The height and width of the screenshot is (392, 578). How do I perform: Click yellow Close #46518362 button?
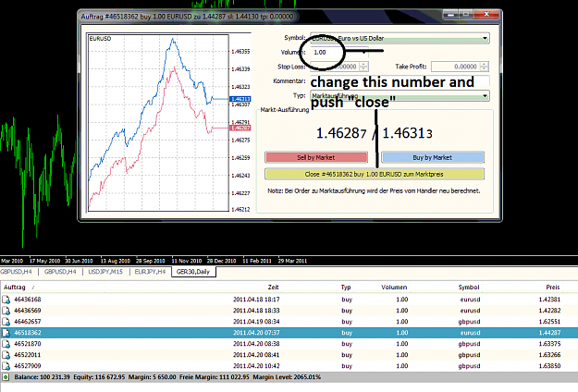point(375,174)
